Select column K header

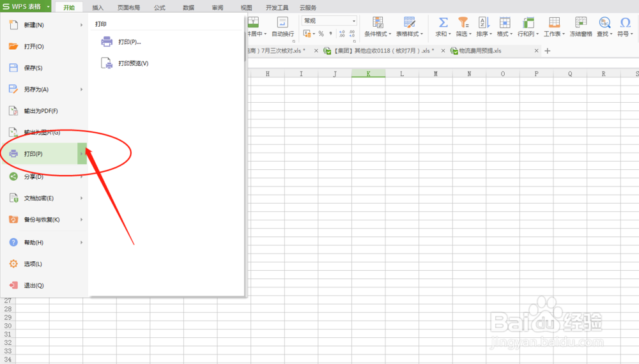click(x=369, y=73)
